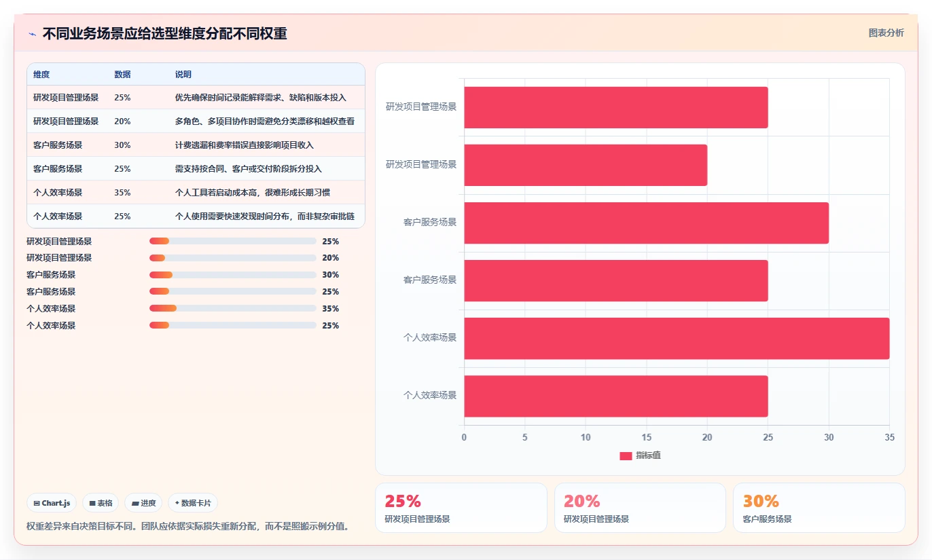Open the 图表分析 label in the header
Screen dimensions: 932x560
[x=886, y=33]
